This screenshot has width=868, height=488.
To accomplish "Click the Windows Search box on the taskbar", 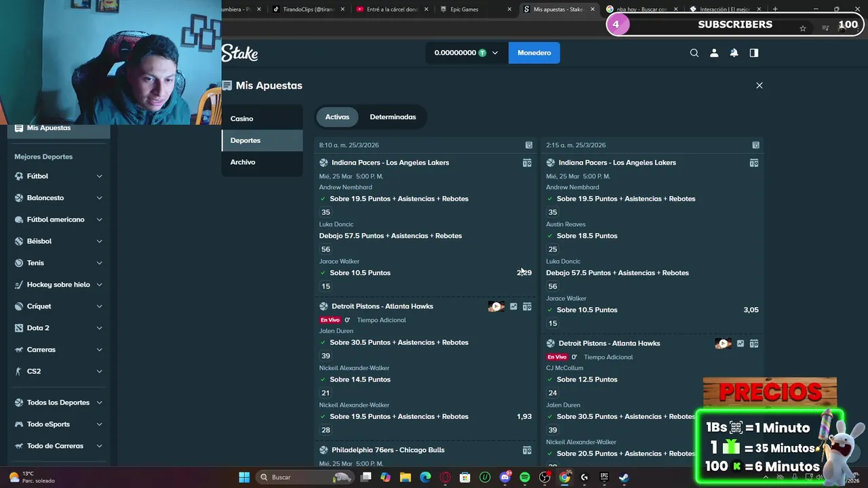I will pos(305,477).
